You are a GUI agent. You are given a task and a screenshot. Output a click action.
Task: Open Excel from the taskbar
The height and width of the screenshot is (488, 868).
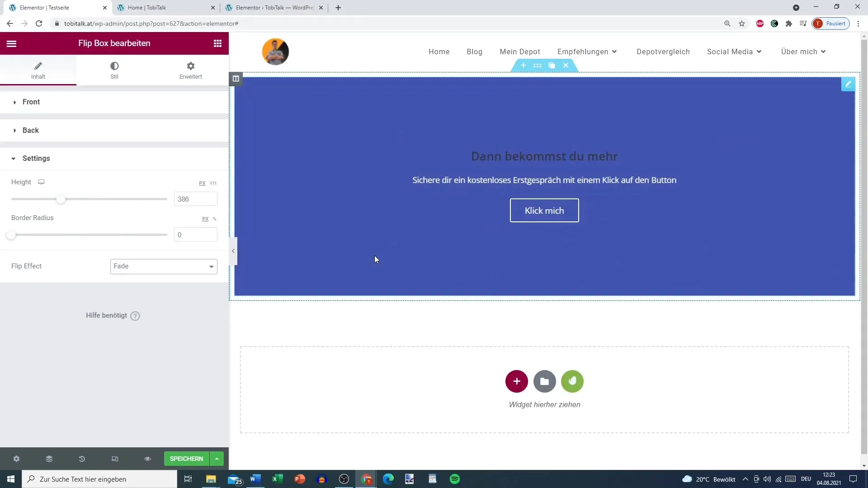coord(278,479)
